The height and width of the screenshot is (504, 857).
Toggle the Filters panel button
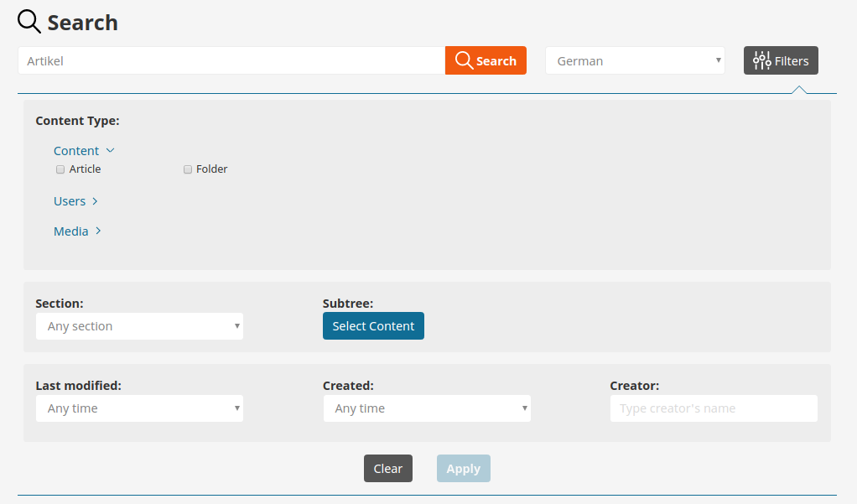tap(781, 60)
